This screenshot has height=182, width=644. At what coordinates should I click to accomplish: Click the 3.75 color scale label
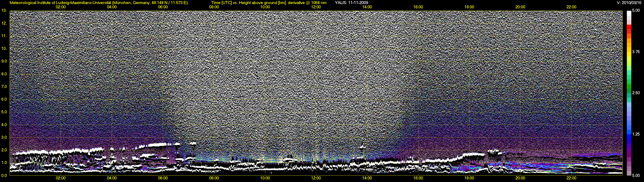[x=636, y=52]
